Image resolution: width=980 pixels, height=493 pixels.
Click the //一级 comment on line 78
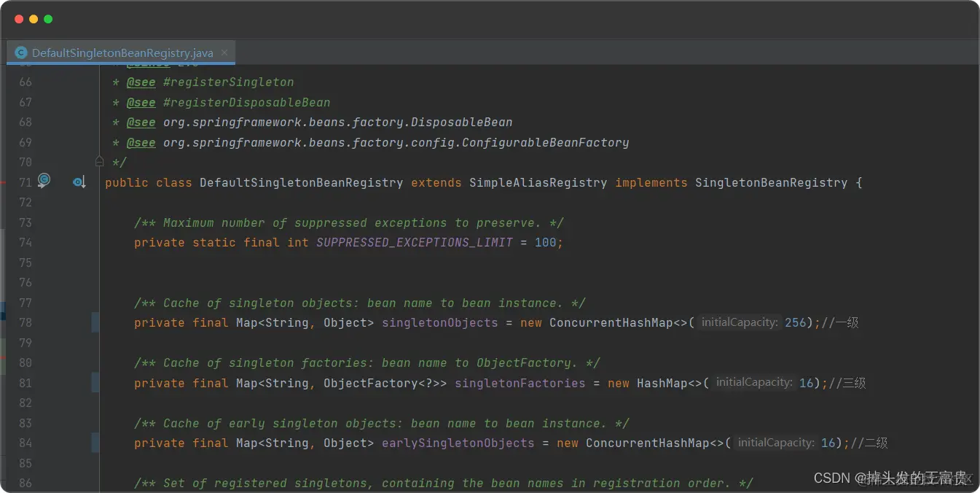coord(840,322)
